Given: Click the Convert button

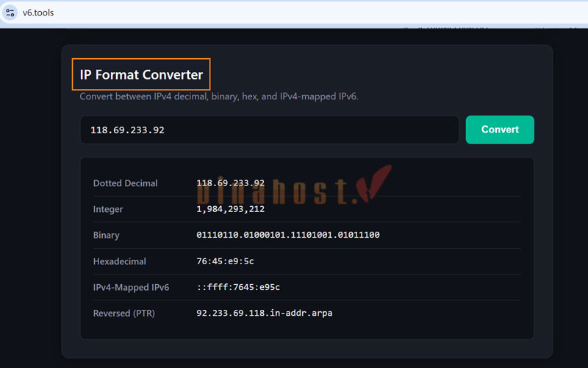Looking at the screenshot, I should tap(500, 130).
